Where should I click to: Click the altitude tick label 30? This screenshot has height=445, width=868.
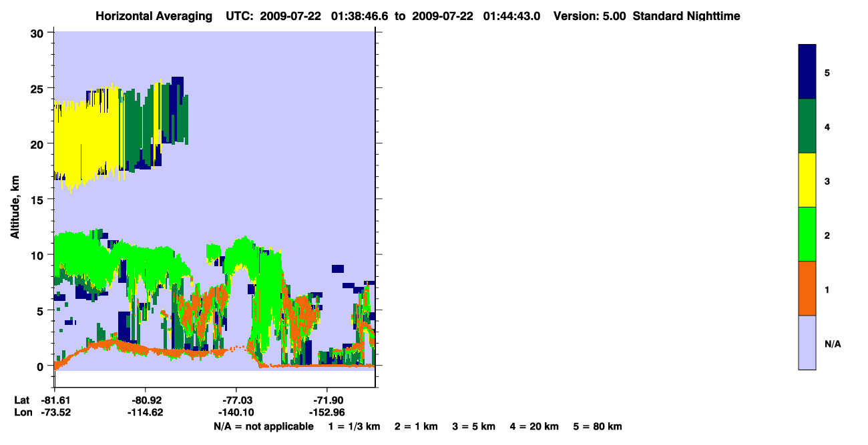click(39, 33)
